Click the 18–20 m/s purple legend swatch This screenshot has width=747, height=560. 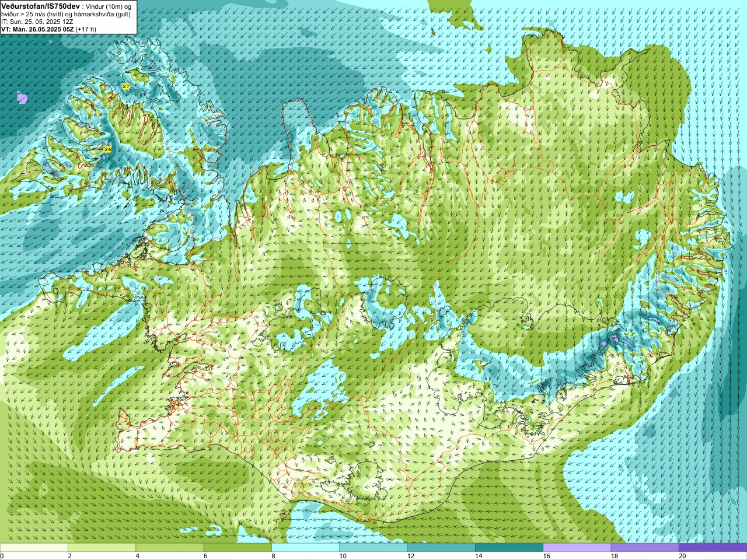(x=645, y=548)
